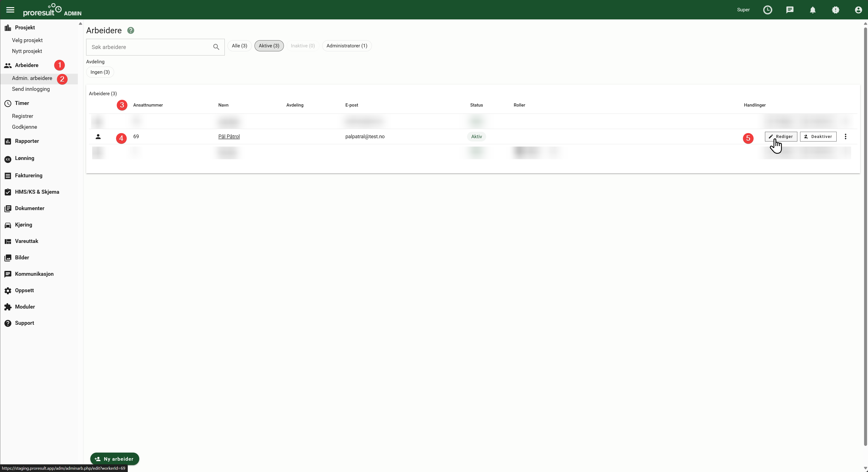
Task: Toggle the Aktive (3) filter chip
Action: click(269, 46)
